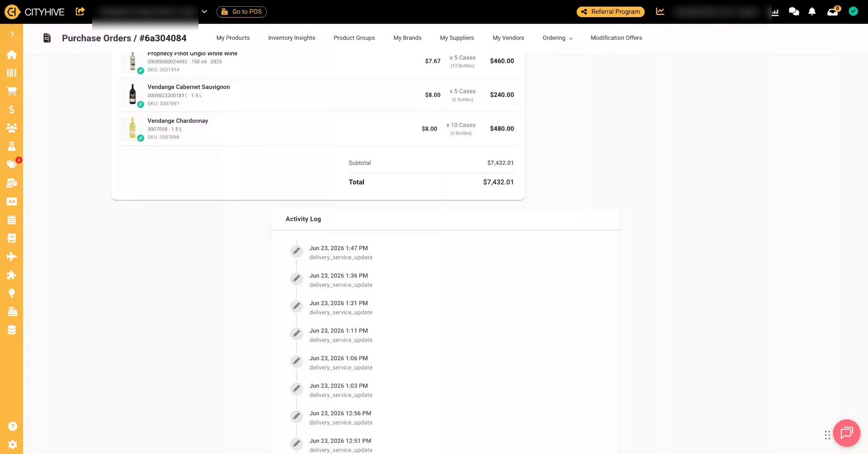
Task: Open the book icon in the sidebar
Action: coord(12,238)
